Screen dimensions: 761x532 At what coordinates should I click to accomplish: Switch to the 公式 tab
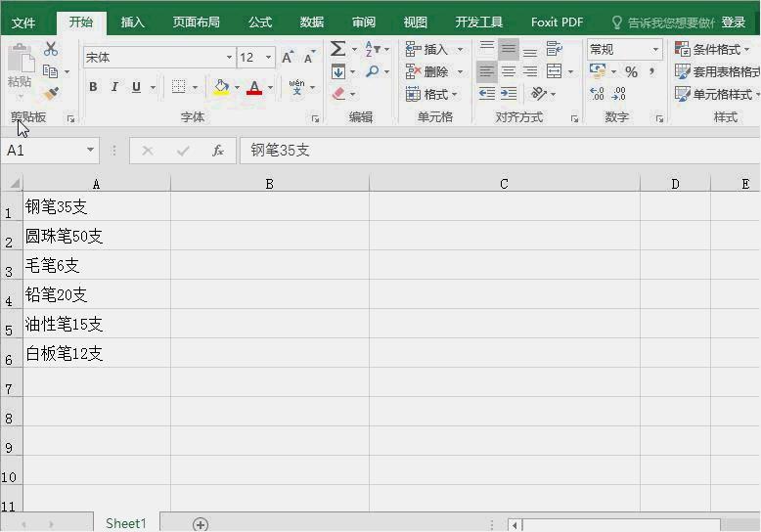tap(260, 22)
